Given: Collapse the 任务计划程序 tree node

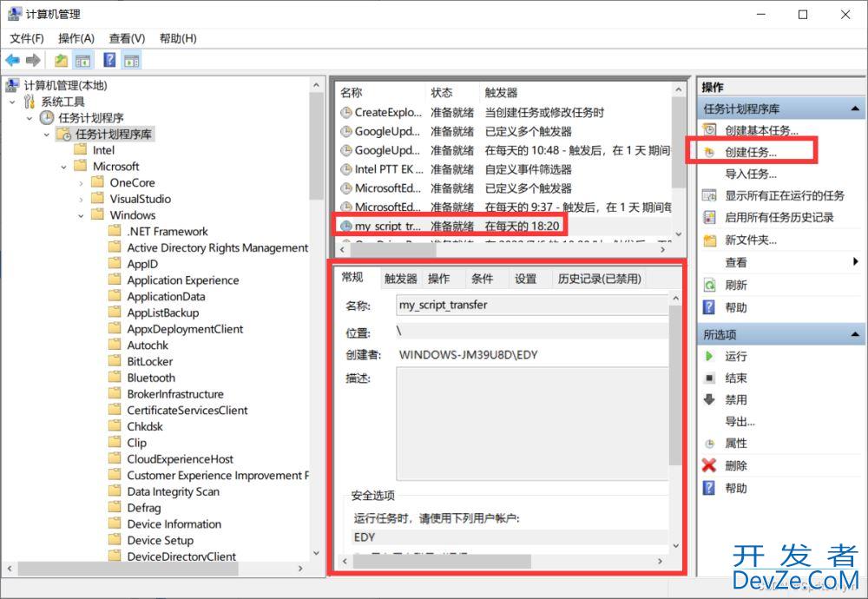Looking at the screenshot, I should (x=30, y=118).
